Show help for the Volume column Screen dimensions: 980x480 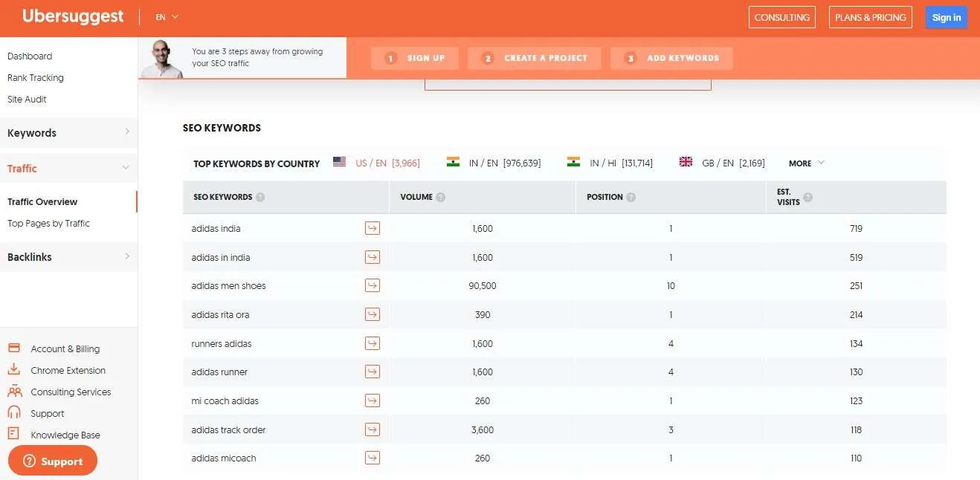click(x=441, y=197)
